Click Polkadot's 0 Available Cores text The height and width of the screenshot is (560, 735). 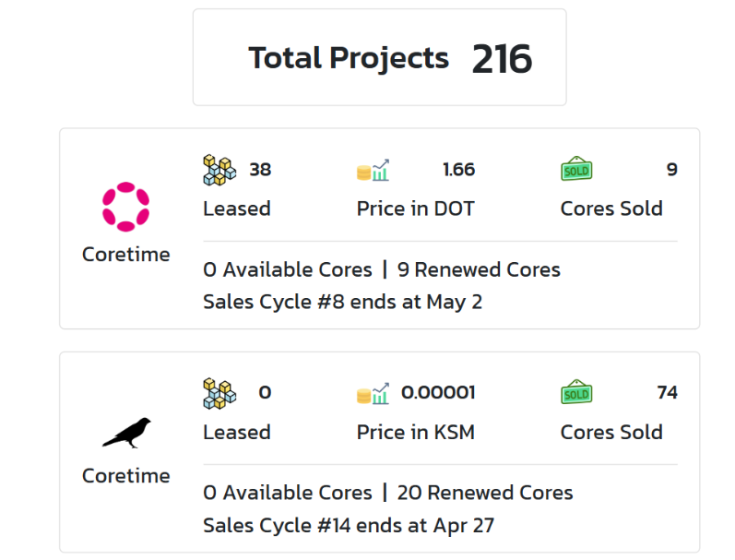288,269
